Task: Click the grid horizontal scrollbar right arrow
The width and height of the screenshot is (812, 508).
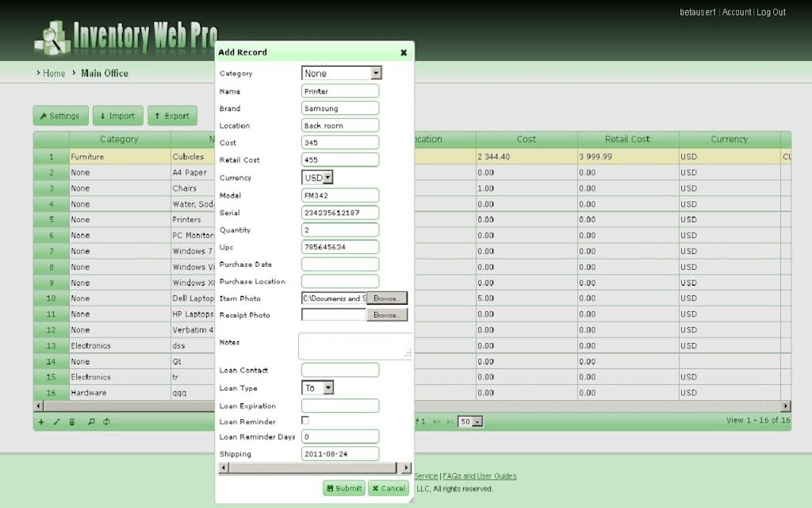Action: 786,406
